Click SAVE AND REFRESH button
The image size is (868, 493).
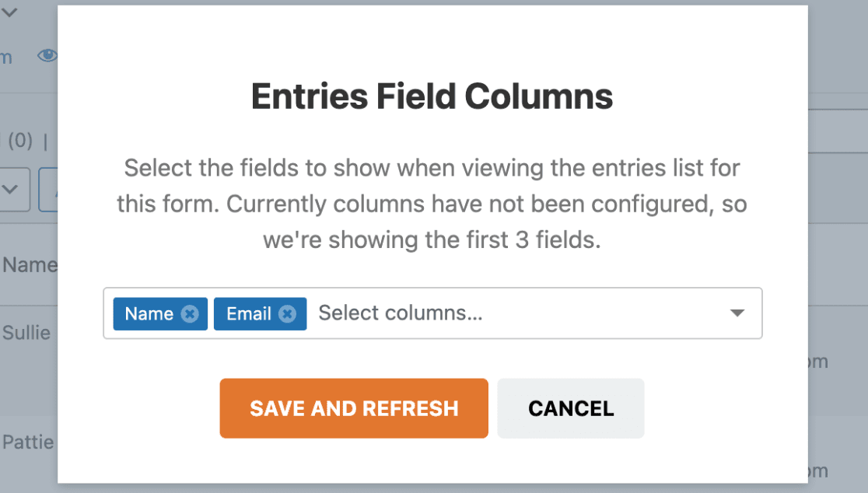coord(354,408)
